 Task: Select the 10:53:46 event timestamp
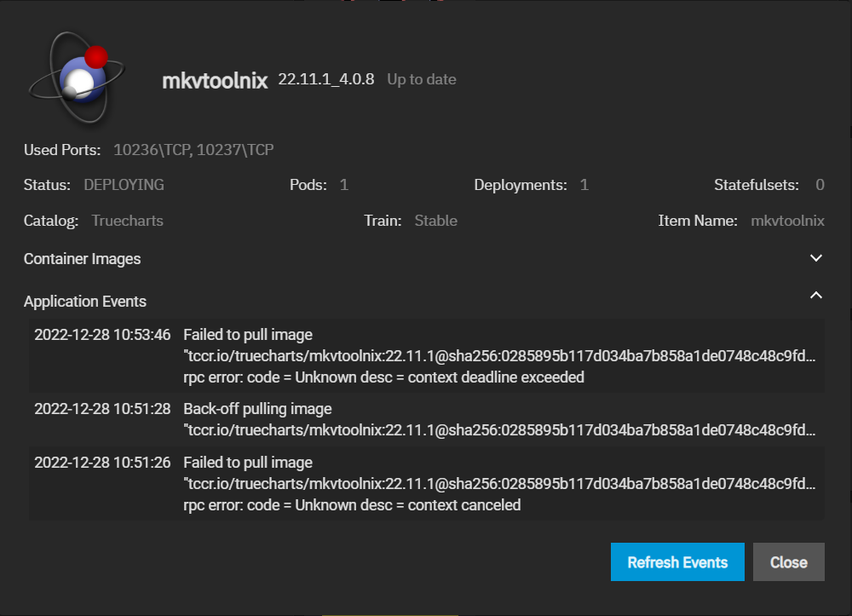click(102, 335)
